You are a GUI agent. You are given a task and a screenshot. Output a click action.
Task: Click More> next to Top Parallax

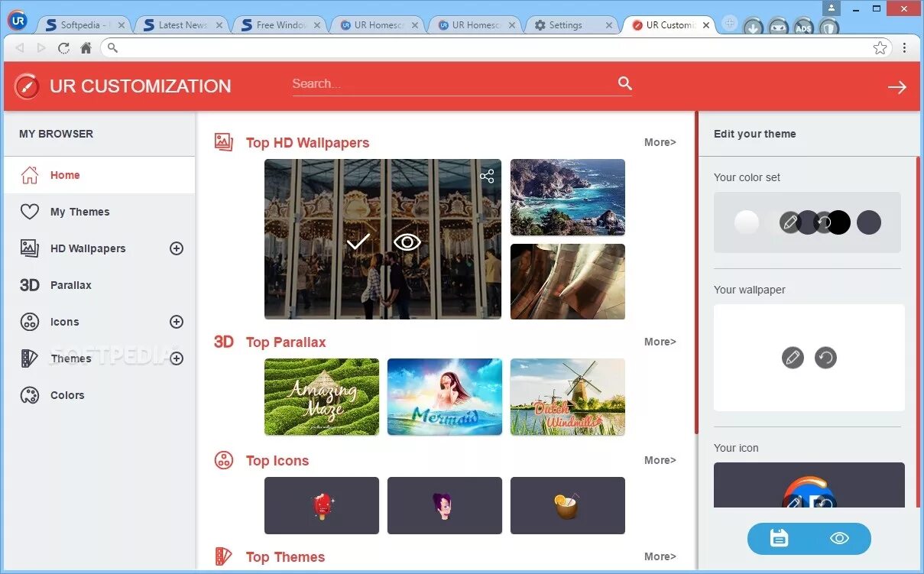(x=660, y=342)
